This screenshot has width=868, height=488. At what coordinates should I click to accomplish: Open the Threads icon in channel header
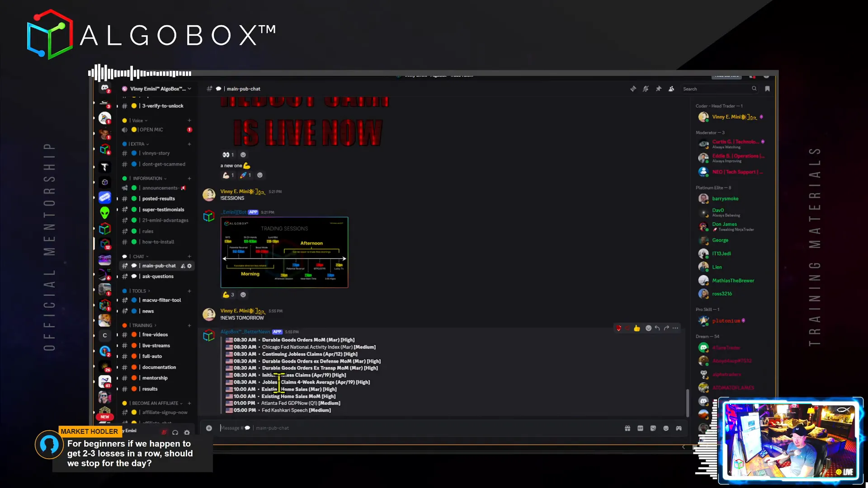pyautogui.click(x=633, y=89)
